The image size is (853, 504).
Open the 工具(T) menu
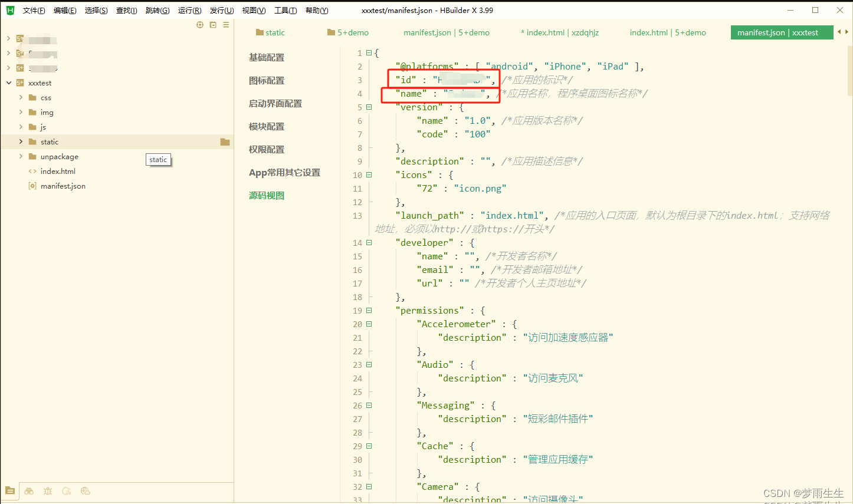(286, 11)
